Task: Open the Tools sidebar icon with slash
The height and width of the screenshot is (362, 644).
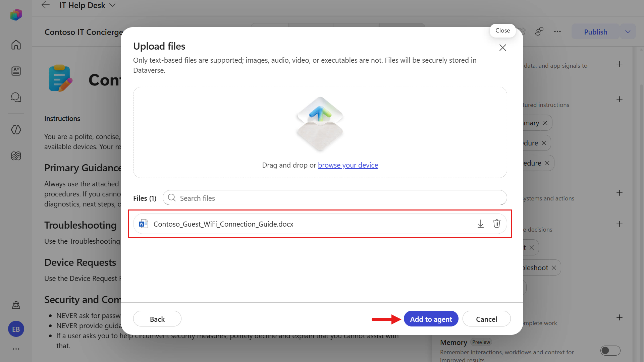Action: coord(16,130)
